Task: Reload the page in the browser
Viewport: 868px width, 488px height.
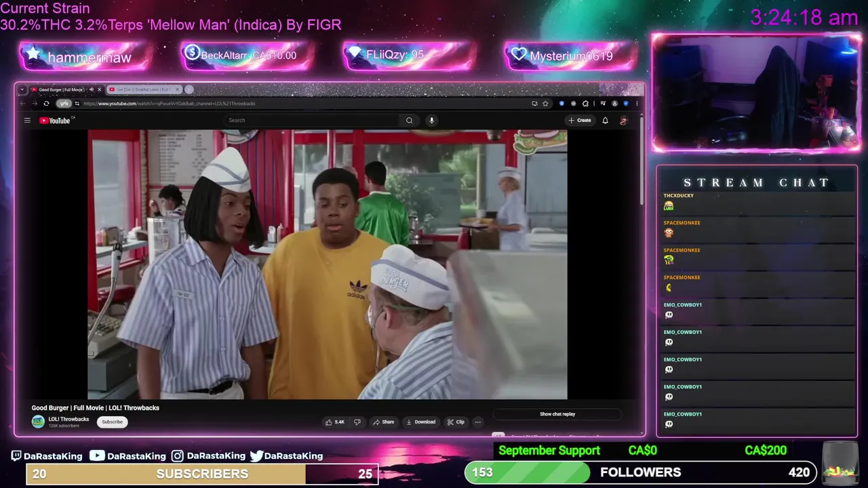Action: pos(46,104)
